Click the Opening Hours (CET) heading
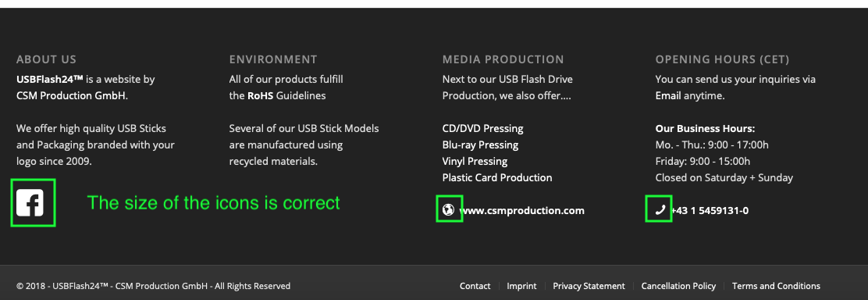Image resolution: width=868 pixels, height=300 pixels. [x=722, y=59]
